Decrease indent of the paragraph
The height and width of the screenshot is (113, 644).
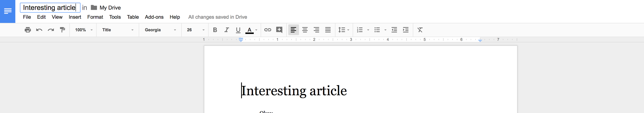(394, 30)
